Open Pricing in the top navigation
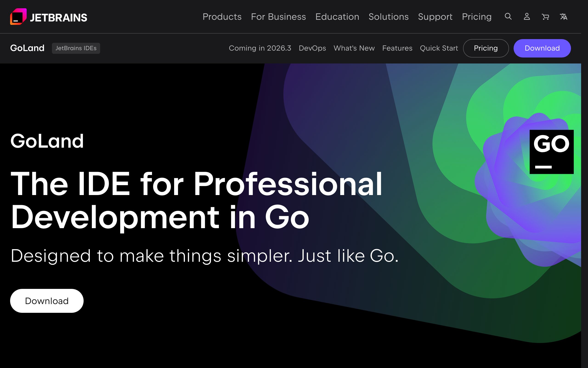Screen dimensions: 588x368 [477, 17]
